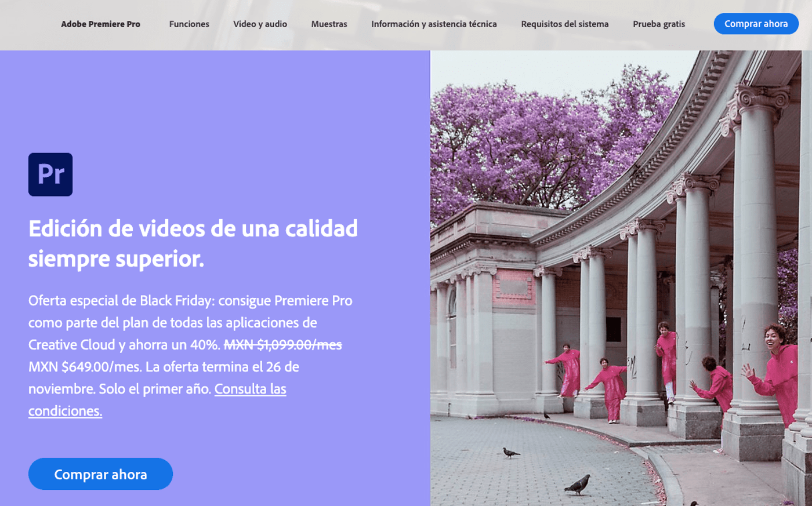812x506 pixels.
Task: Click the top-right "Comprar ahora" button
Action: pyautogui.click(x=756, y=24)
